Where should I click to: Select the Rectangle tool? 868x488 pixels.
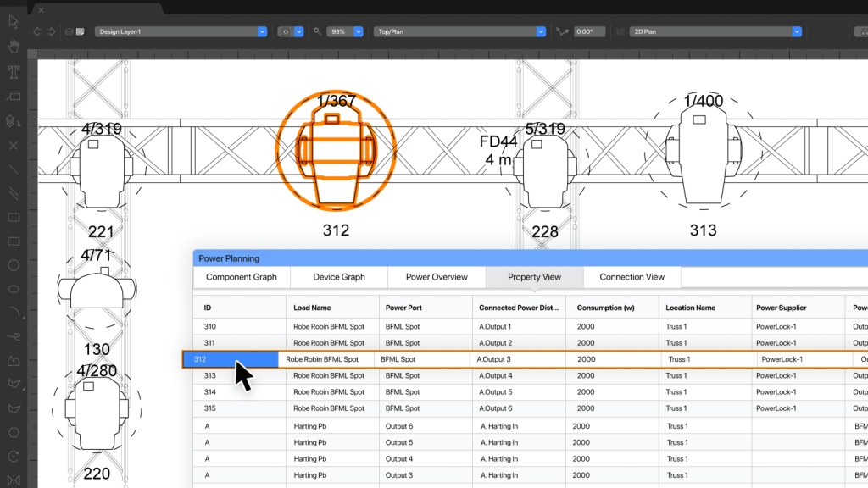14,218
